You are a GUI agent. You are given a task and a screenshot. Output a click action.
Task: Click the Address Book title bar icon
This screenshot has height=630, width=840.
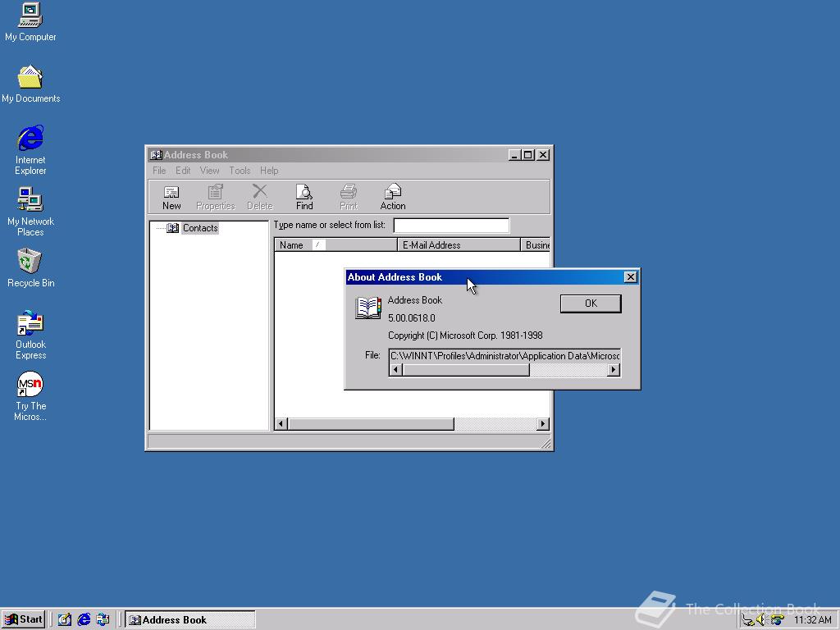click(x=156, y=155)
